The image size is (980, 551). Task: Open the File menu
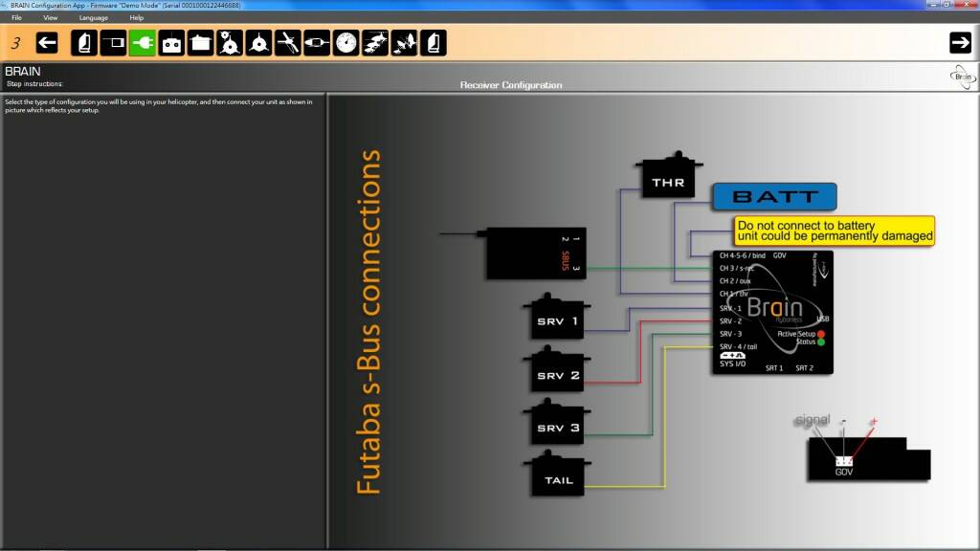(17, 17)
